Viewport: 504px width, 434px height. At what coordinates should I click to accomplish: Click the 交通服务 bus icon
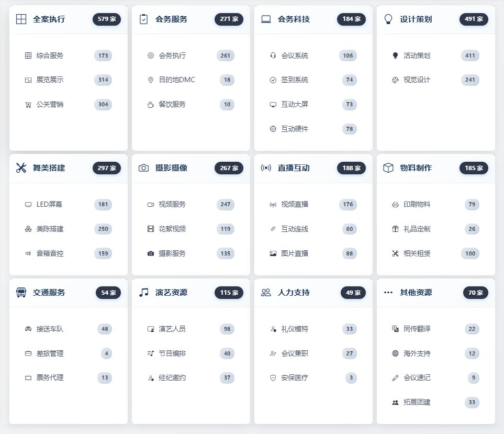tap(21, 293)
